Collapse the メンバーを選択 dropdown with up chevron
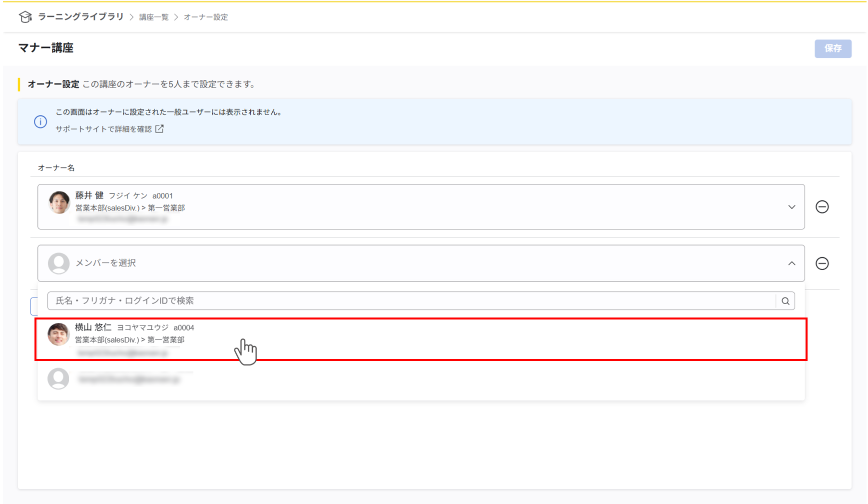 [x=792, y=263]
